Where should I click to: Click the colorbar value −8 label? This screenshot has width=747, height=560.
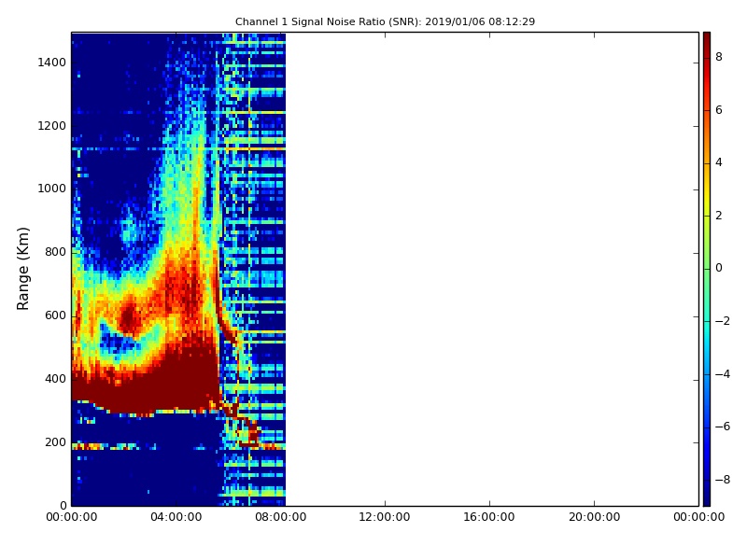point(722,480)
